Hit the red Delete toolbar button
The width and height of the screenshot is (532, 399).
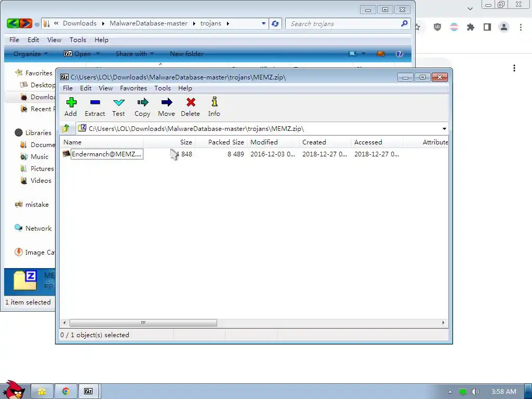(190, 107)
